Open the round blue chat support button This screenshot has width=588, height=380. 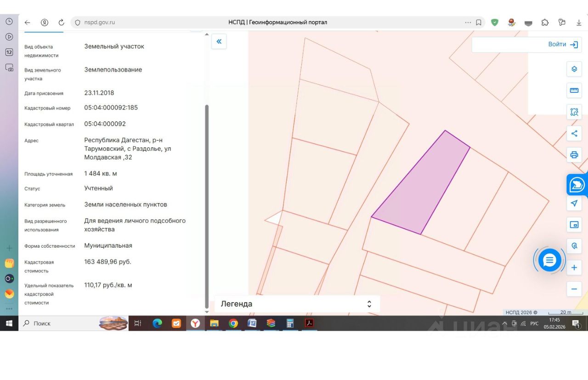point(549,260)
